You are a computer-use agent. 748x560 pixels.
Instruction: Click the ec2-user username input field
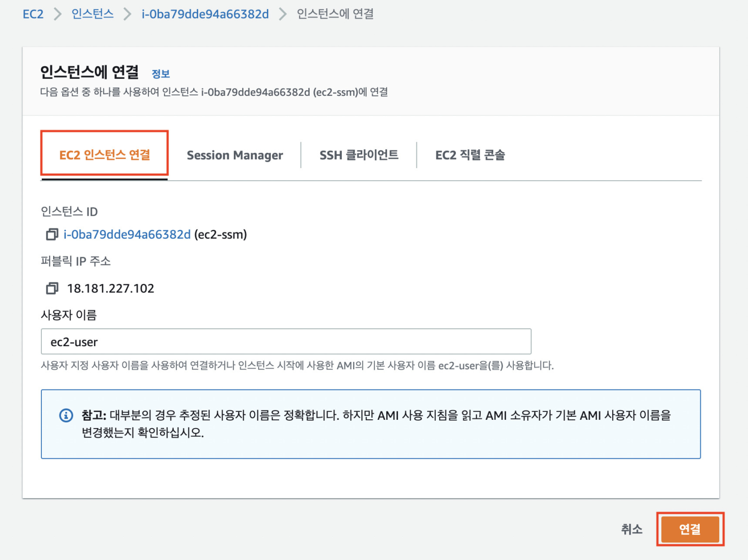coord(285,341)
